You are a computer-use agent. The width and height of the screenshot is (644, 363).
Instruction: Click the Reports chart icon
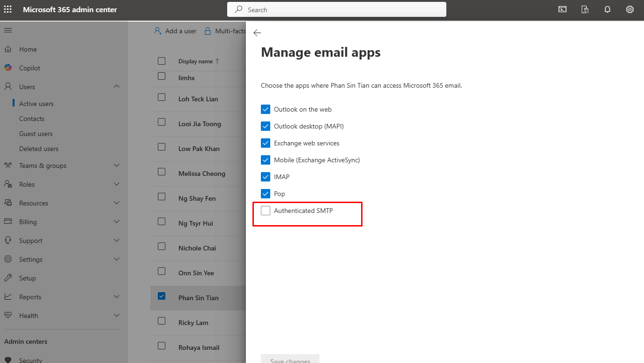tap(8, 297)
